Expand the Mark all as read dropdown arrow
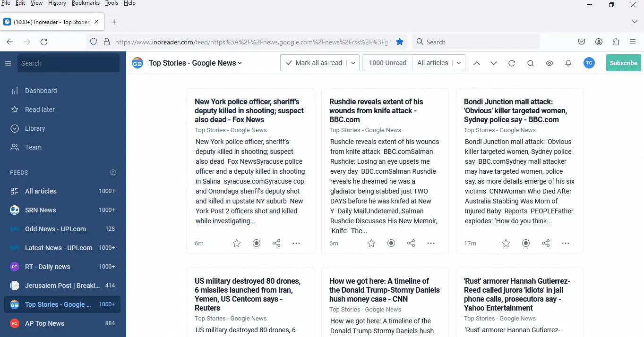The width and height of the screenshot is (644, 337). coord(353,63)
